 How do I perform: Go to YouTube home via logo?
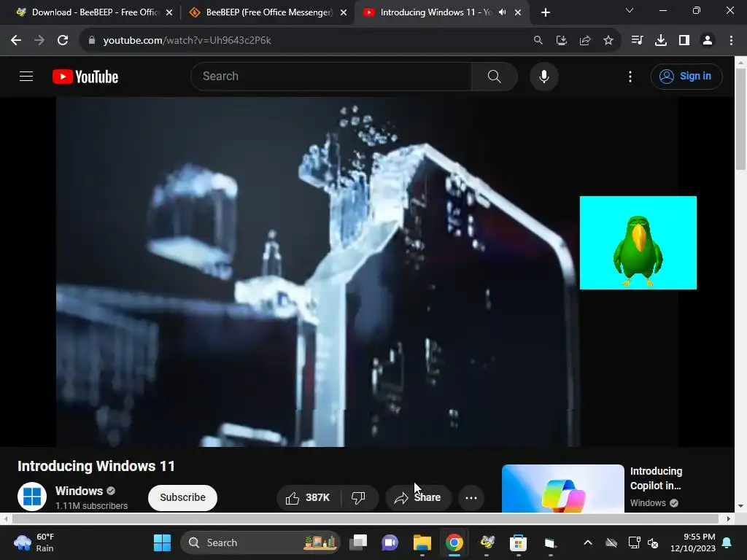coord(85,77)
